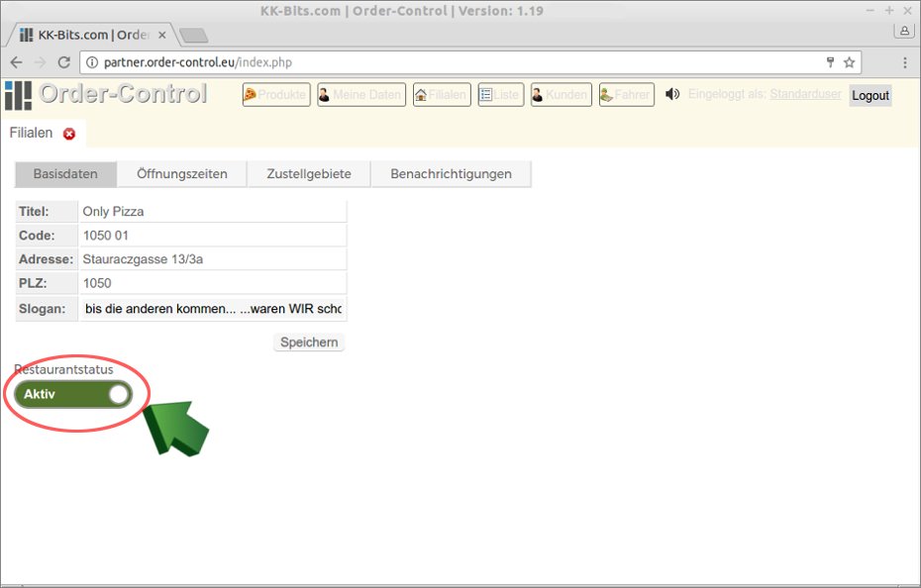Select the KK-Bits.com browser tab
Screen dimensions: 921x588
(91, 36)
